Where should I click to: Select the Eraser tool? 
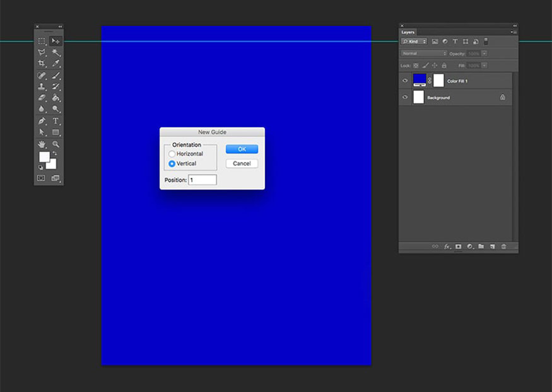(x=42, y=98)
